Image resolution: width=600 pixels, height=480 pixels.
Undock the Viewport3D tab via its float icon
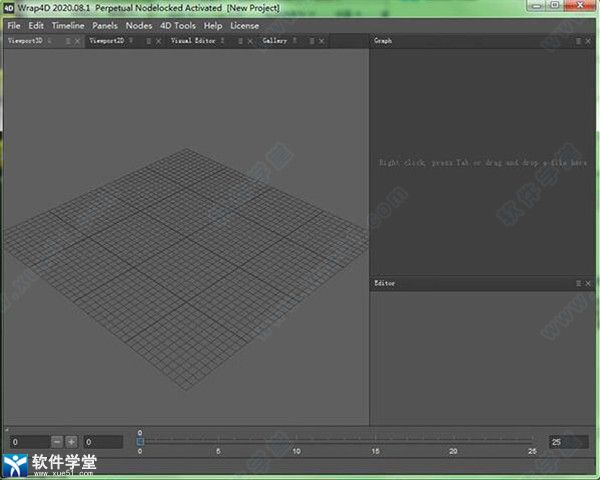point(68,41)
